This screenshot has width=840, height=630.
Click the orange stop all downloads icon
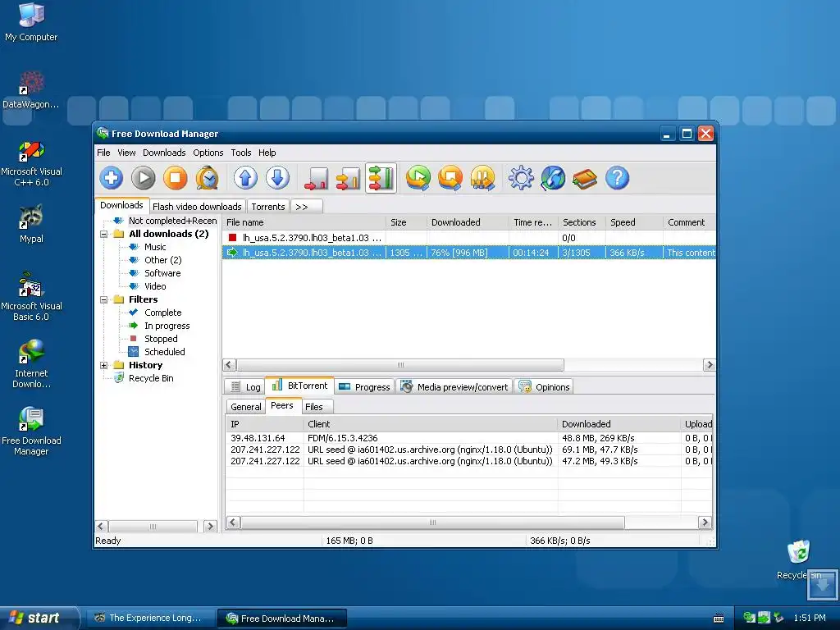450,178
